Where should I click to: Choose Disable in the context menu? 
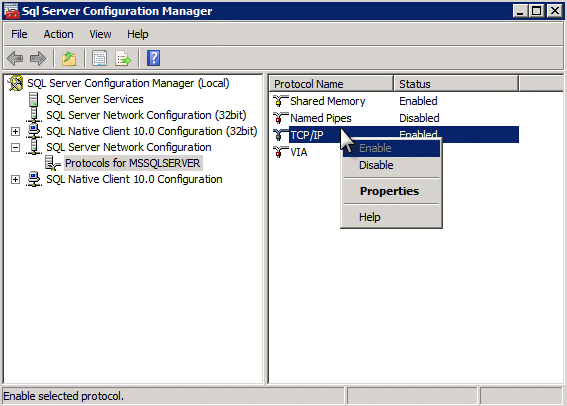[x=391, y=165]
